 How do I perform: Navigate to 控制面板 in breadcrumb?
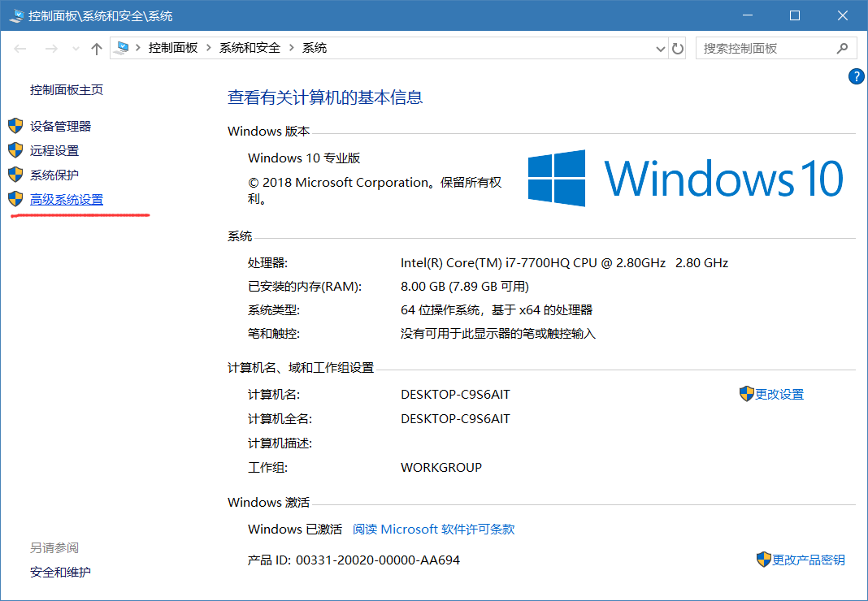coord(173,48)
